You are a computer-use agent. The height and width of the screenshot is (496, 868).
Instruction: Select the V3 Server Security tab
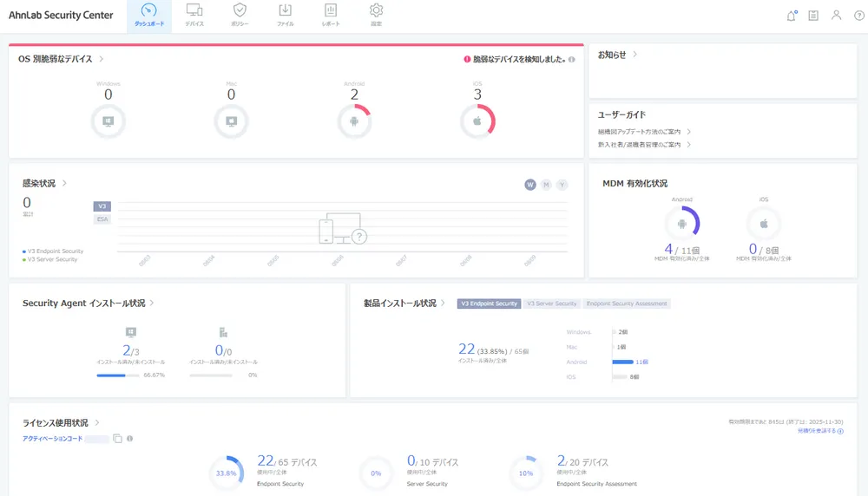click(552, 303)
